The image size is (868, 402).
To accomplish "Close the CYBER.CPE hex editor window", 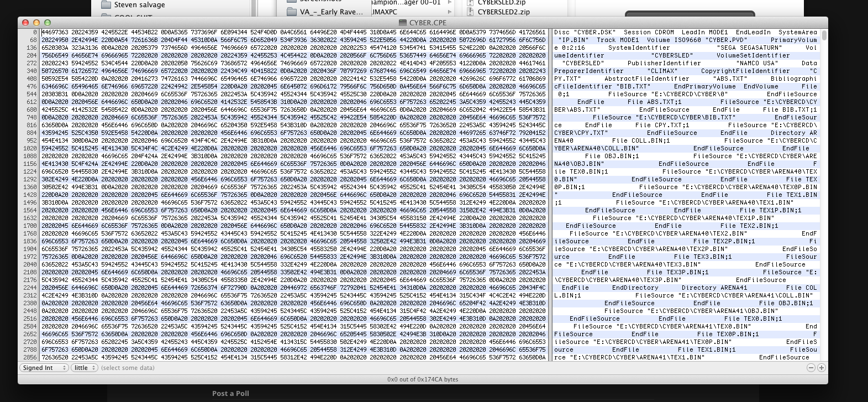I will pos(25,23).
